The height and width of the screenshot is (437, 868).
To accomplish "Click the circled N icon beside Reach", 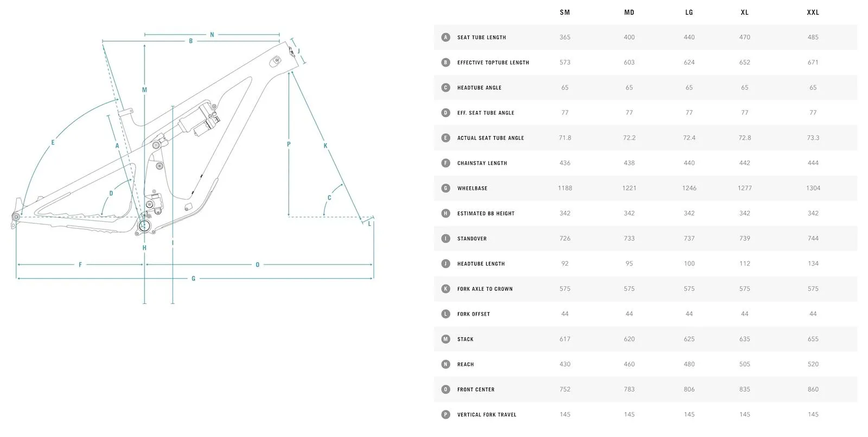I will tap(445, 364).
